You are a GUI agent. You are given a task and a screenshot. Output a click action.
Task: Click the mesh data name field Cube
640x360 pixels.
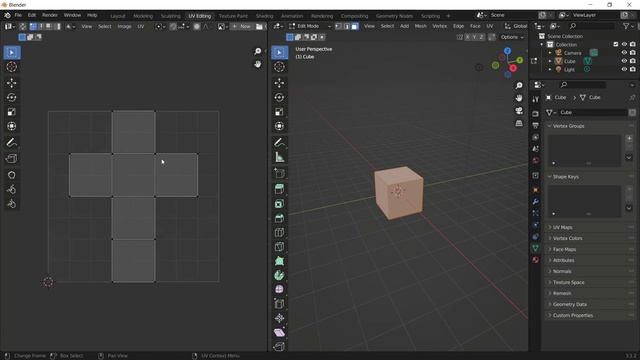coord(593,112)
